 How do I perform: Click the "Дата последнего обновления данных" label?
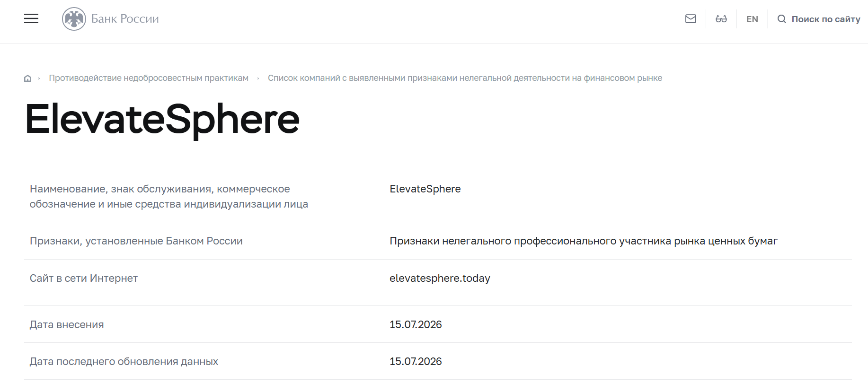(x=124, y=361)
